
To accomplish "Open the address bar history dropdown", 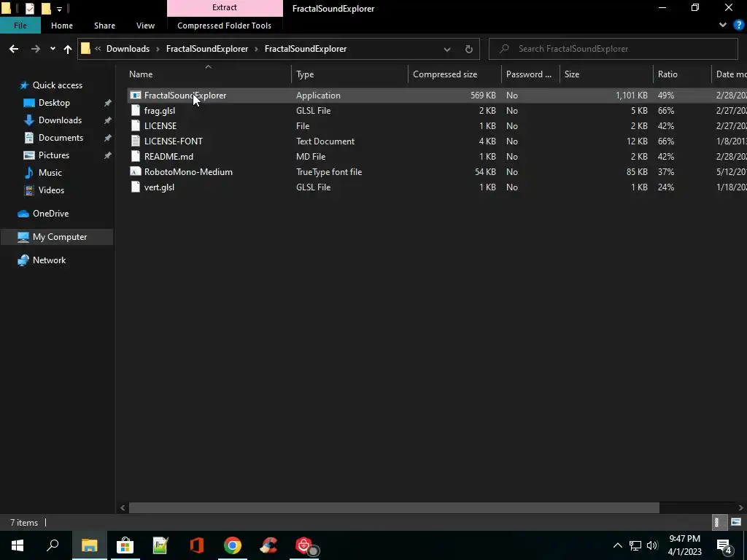I will 447,49.
